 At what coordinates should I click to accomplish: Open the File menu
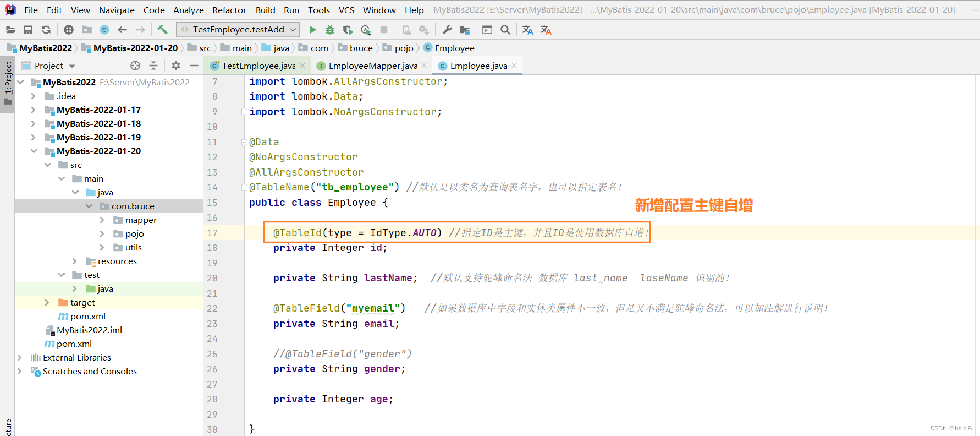(x=31, y=10)
